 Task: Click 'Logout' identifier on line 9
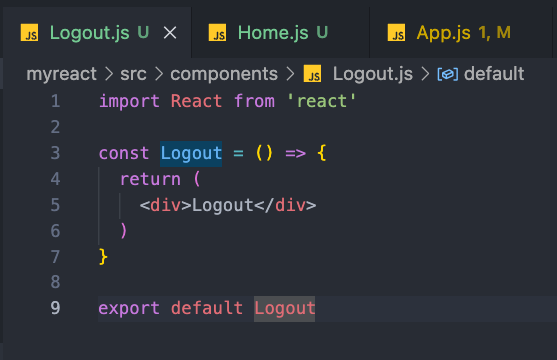[x=285, y=308]
